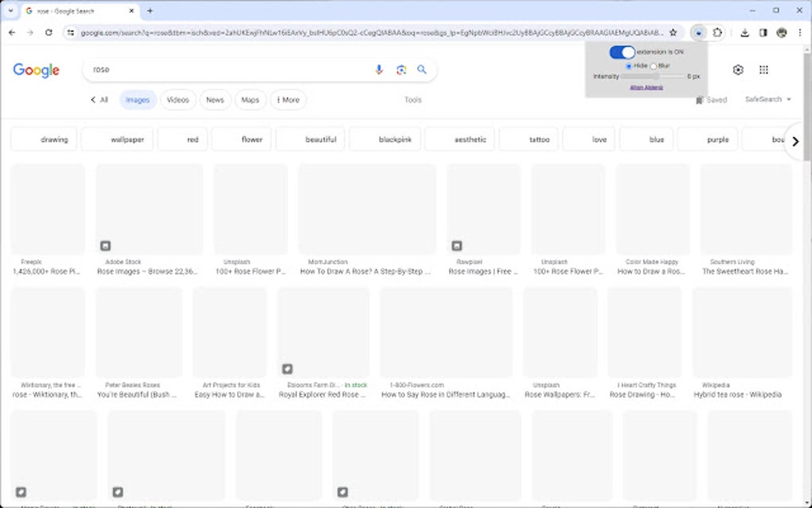Switch to the Videos tab

click(x=178, y=100)
